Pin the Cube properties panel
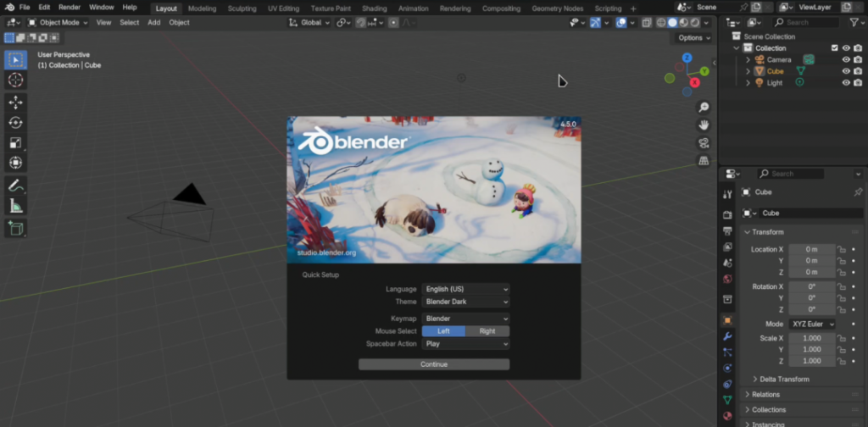868x427 pixels. point(858,192)
